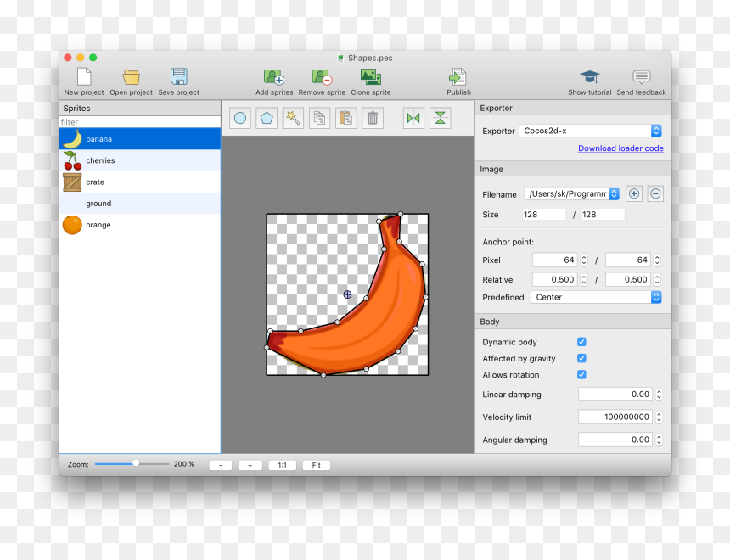Click the Zoom slider handle
Image resolution: width=730 pixels, height=560 pixels.
coord(136,463)
